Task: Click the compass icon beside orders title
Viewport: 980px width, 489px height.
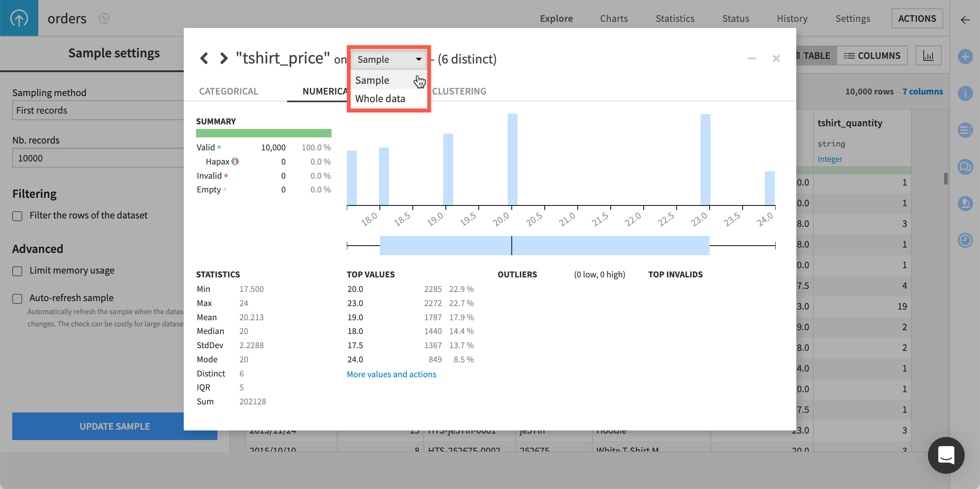Action: click(104, 18)
